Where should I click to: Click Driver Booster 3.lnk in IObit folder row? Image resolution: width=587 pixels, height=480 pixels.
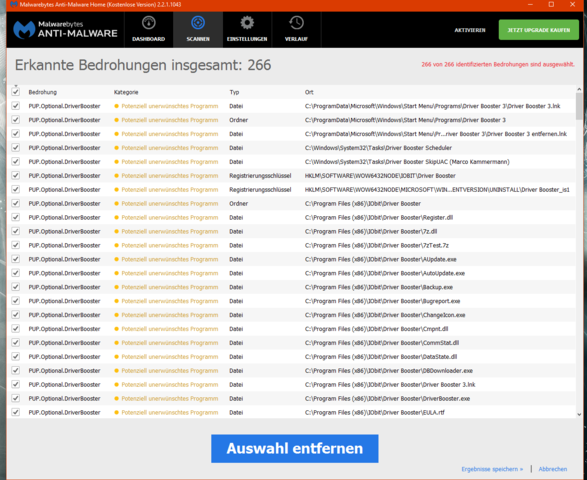(390, 385)
